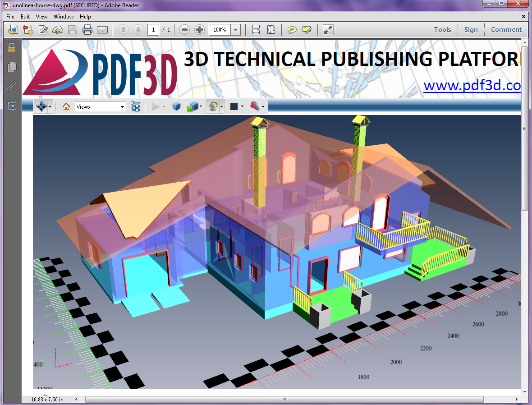
Task: Toggle the use orthographic projection cube
Action: pos(176,106)
